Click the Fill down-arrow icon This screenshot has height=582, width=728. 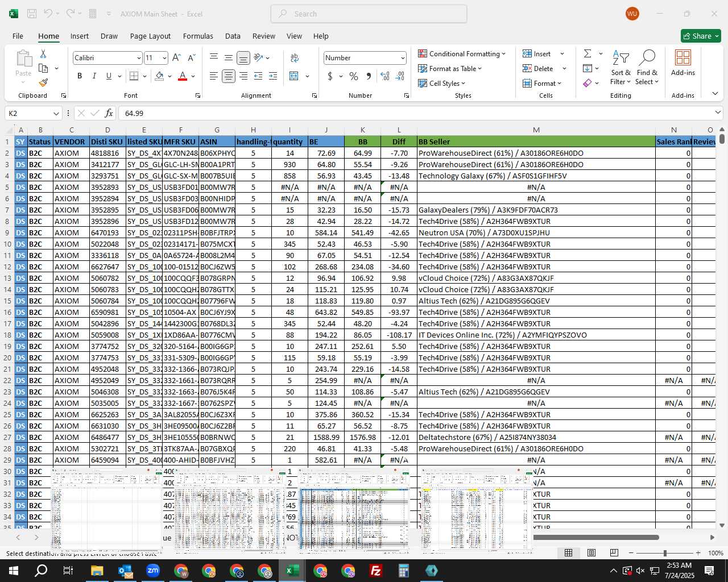[x=588, y=68]
